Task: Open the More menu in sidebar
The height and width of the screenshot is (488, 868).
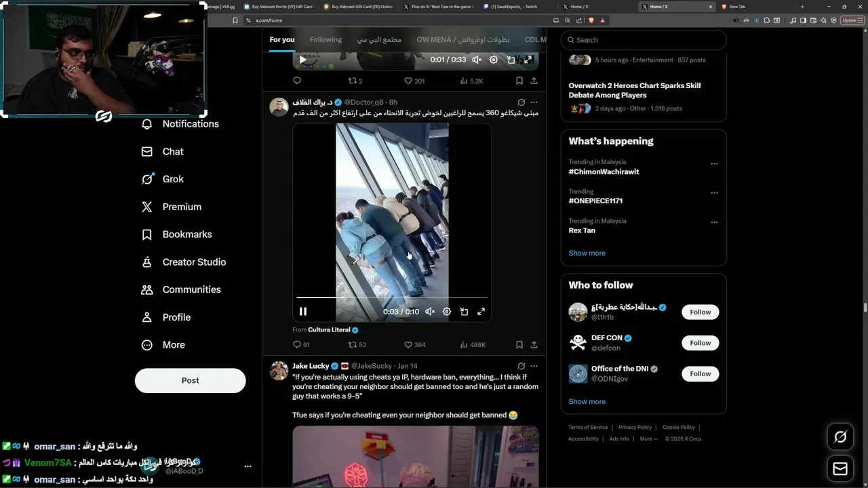Action: (163, 345)
